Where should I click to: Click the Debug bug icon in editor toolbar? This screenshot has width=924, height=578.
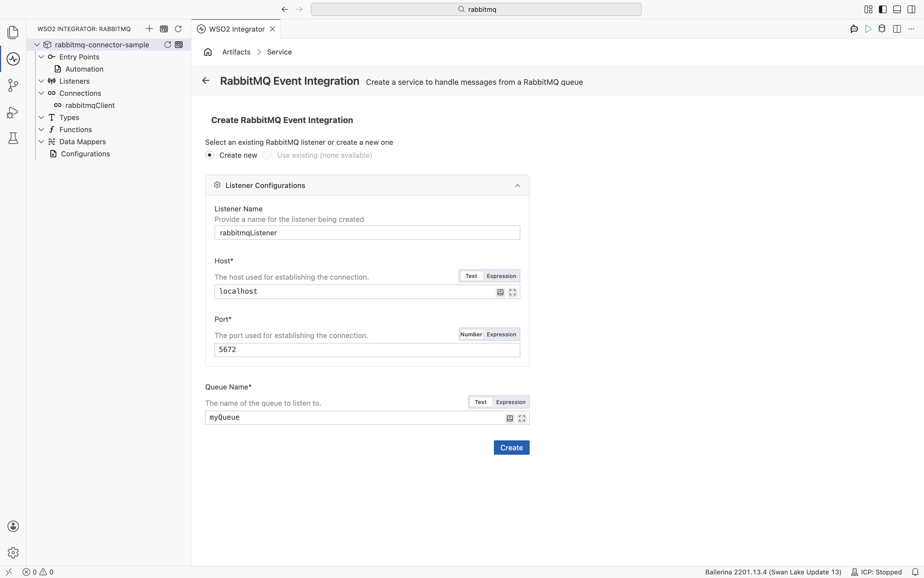pyautogui.click(x=882, y=29)
